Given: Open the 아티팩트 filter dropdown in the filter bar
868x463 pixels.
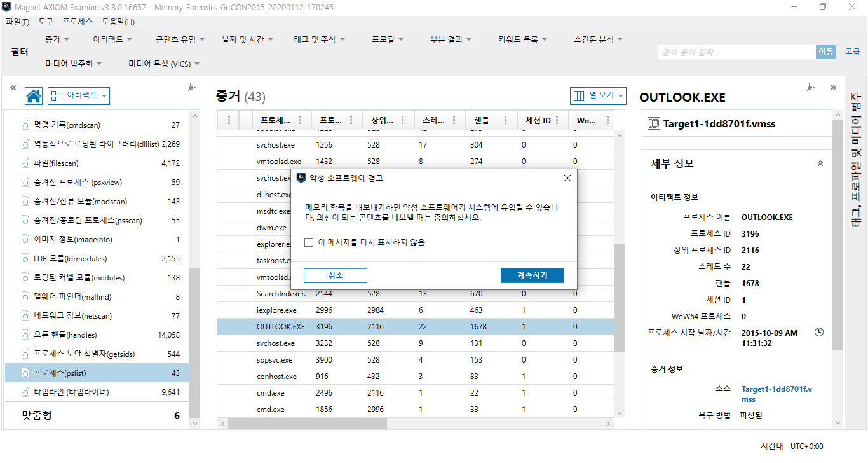Looking at the screenshot, I should tap(112, 39).
